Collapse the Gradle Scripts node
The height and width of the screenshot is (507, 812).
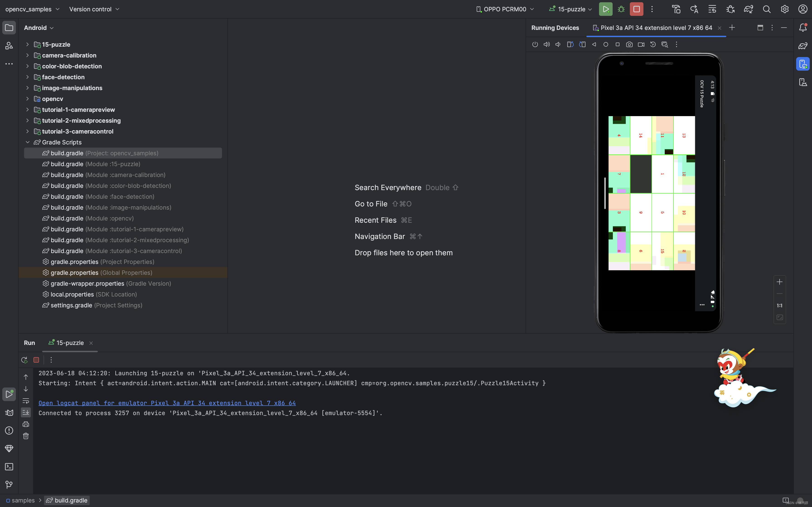click(x=27, y=142)
